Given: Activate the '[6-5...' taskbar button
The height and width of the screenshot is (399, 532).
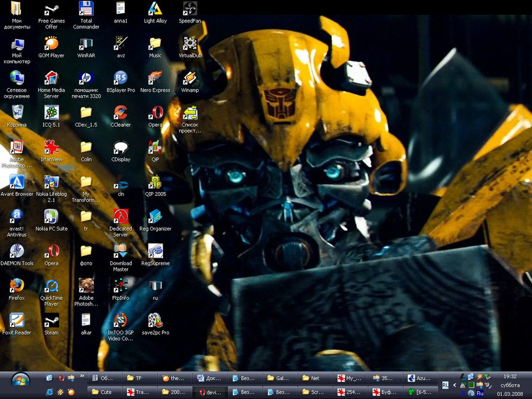Looking at the screenshot, I should pyautogui.click(x=421, y=392).
